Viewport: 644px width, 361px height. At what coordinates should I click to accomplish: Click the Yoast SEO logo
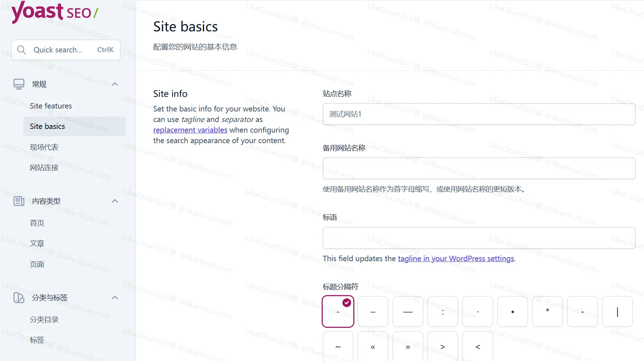55,12
